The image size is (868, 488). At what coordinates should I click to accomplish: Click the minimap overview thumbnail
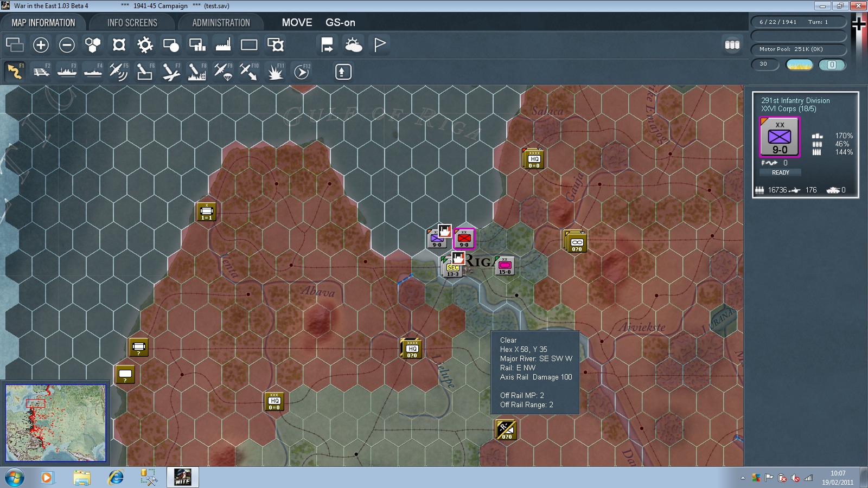(x=55, y=423)
